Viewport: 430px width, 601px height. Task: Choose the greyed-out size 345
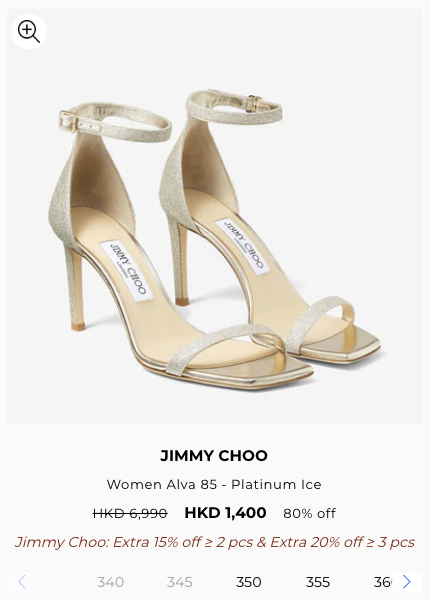[179, 582]
